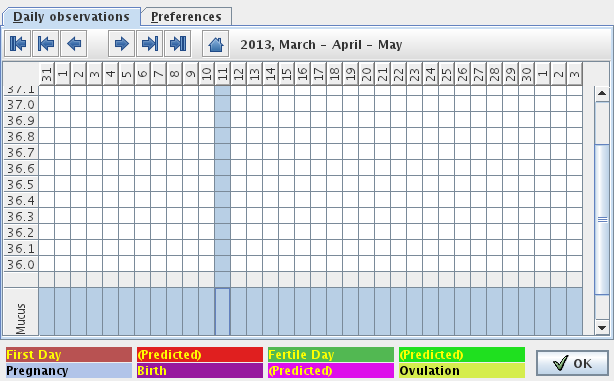
Task: Go forward one day with the plain right arrow
Action: (x=121, y=43)
